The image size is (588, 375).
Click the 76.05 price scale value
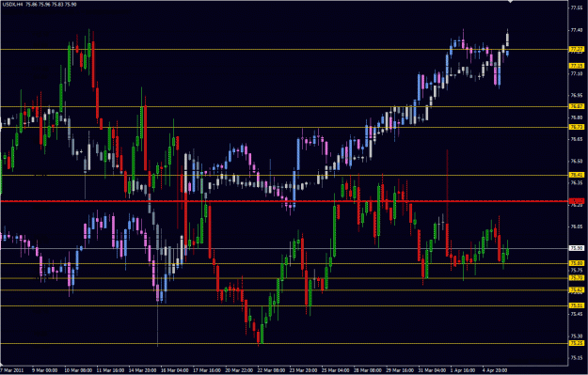(577, 227)
